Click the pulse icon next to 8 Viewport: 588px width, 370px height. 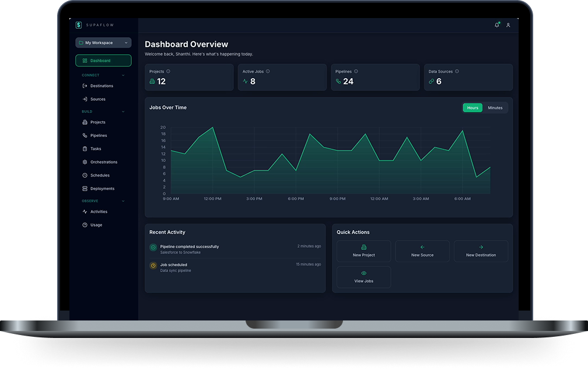click(x=245, y=81)
